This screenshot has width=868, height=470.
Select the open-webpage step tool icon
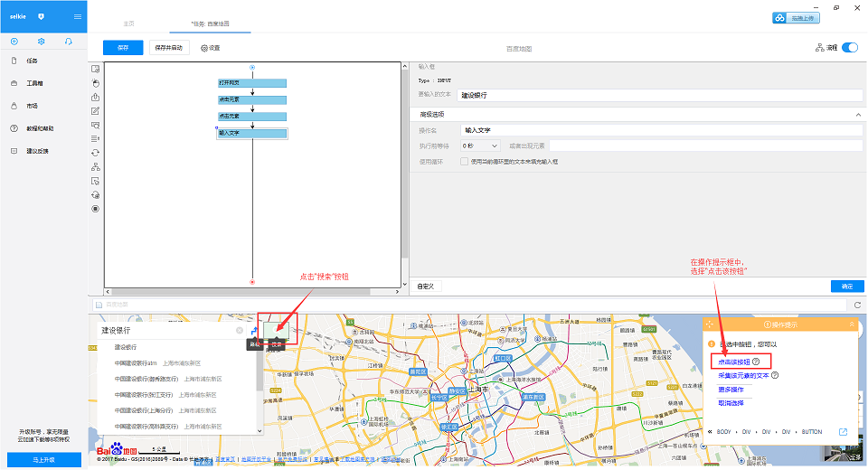[95, 69]
